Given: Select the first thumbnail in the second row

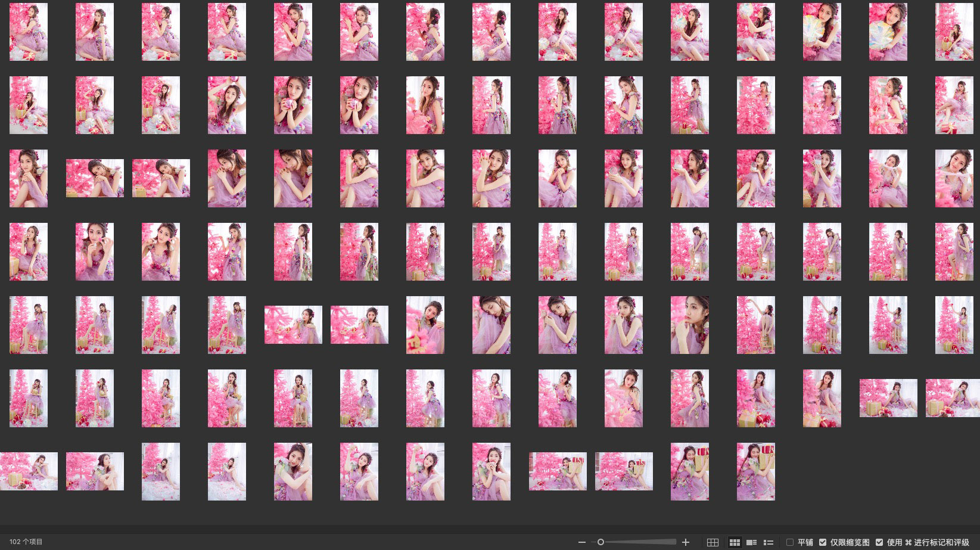Looking at the screenshot, I should tap(29, 105).
